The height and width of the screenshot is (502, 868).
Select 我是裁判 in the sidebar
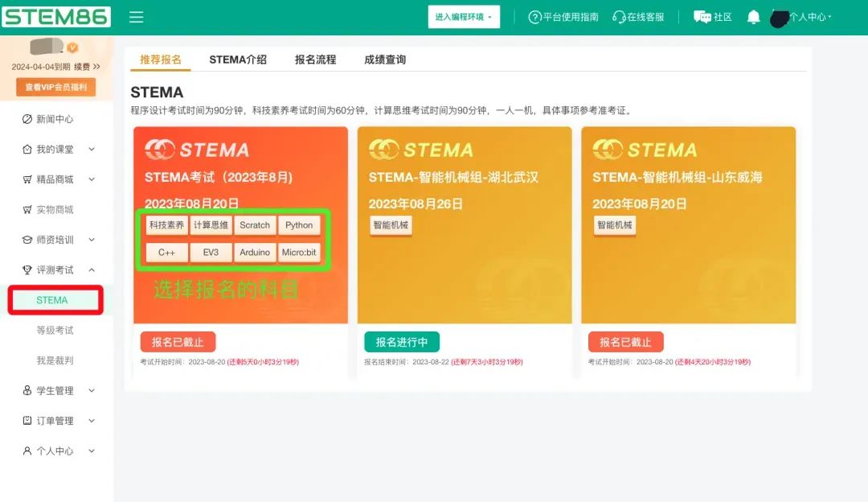(x=55, y=360)
